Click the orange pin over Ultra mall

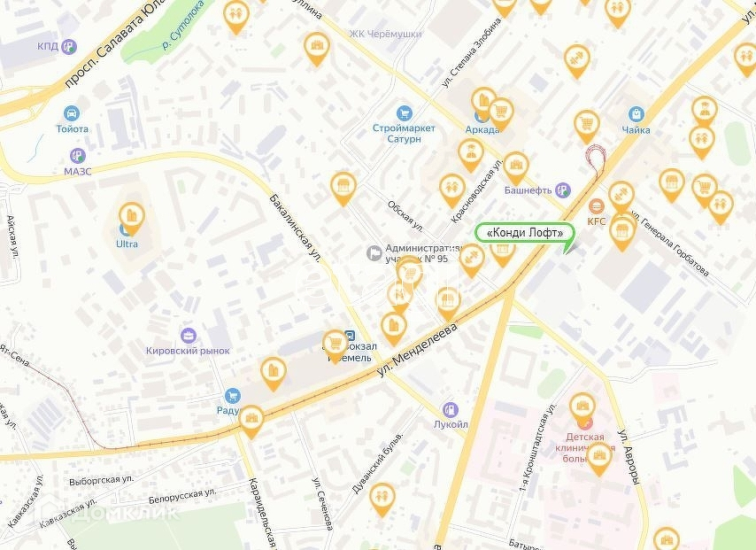(x=132, y=218)
